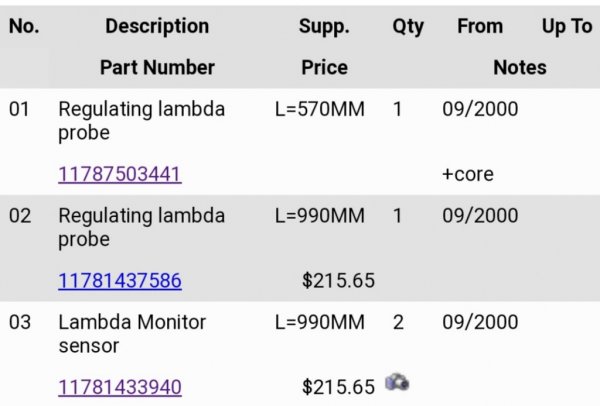Screen dimensions: 600x406
Task: Click the camera photo icon in row 03
Action: tap(398, 382)
